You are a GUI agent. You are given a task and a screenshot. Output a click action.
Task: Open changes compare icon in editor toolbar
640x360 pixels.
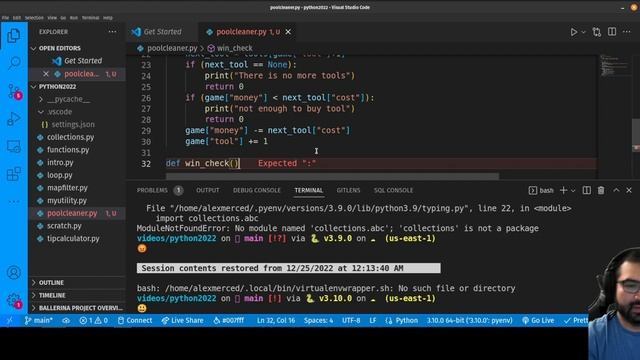pyautogui.click(x=597, y=32)
